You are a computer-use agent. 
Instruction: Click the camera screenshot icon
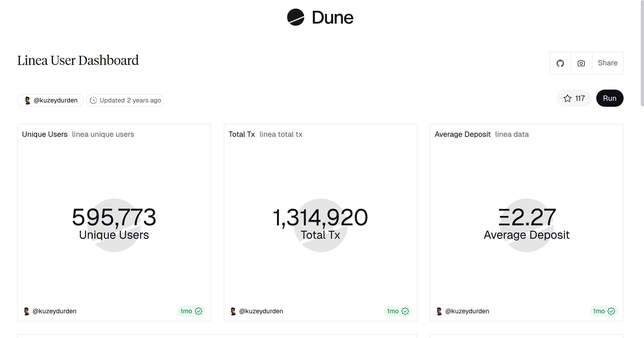point(581,63)
